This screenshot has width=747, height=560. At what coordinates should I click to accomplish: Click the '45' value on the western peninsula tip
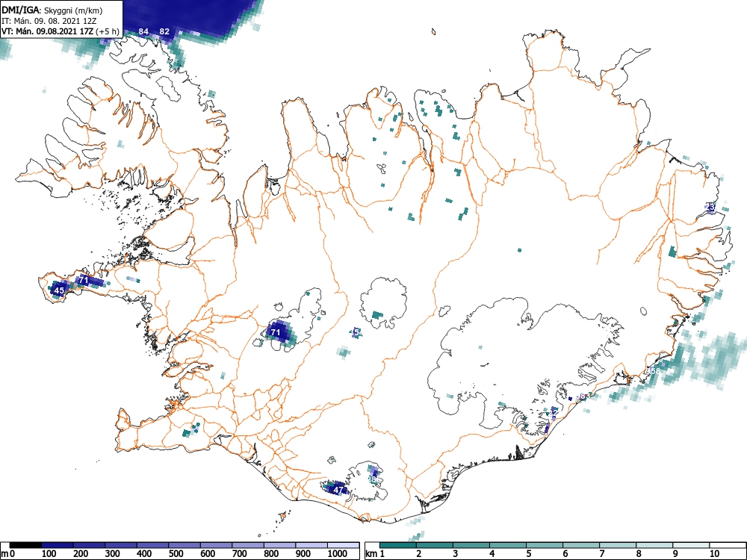point(59,290)
